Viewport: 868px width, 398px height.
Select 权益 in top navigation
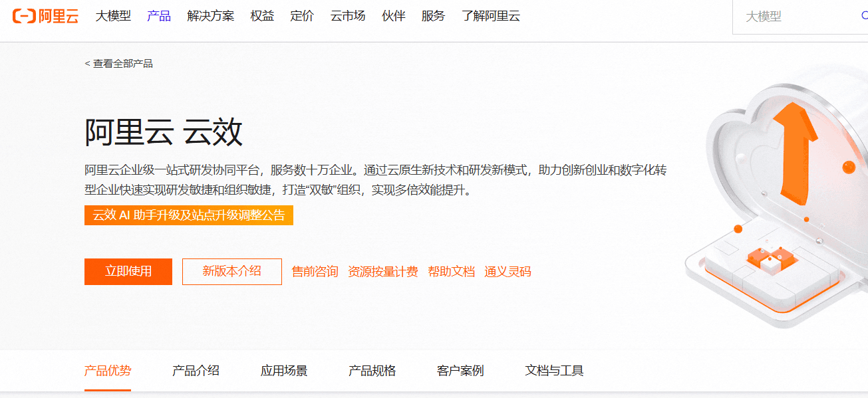(262, 16)
